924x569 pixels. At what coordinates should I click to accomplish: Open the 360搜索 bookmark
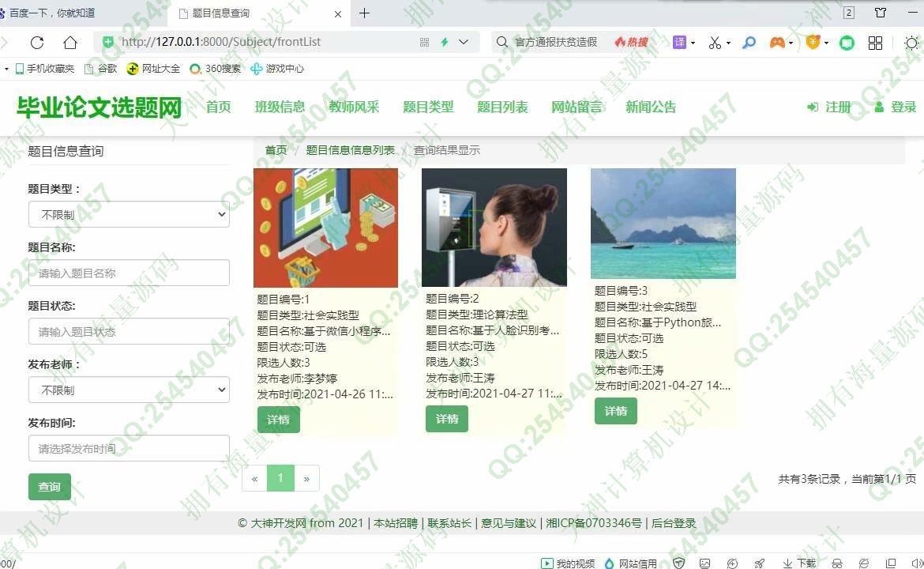point(215,69)
